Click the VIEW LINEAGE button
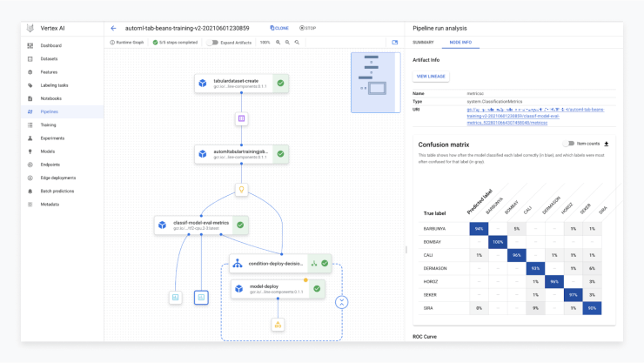Screen dimensions: 644x363 pos(431,77)
